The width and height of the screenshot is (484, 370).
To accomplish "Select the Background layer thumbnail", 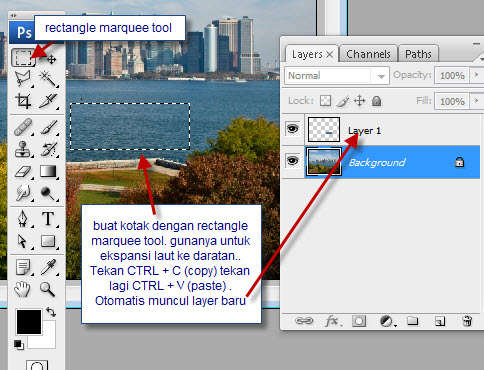I will (324, 162).
